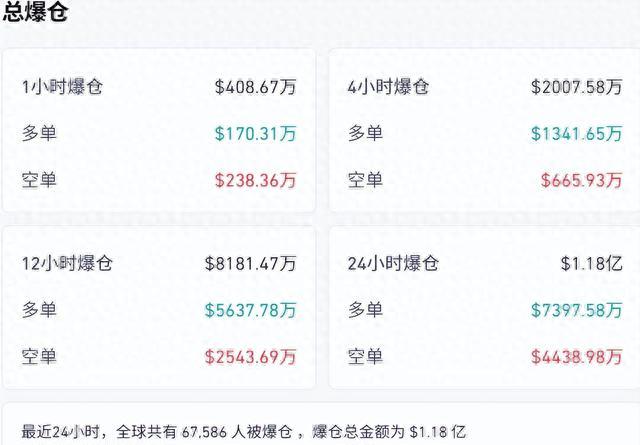Image resolution: width=640 pixels, height=445 pixels.
Task: Click the 4-hour long amount $1341.65万
Action: click(580, 133)
